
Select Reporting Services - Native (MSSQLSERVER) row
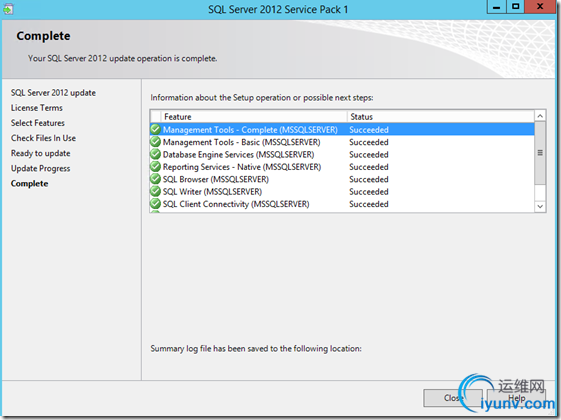[342, 167]
